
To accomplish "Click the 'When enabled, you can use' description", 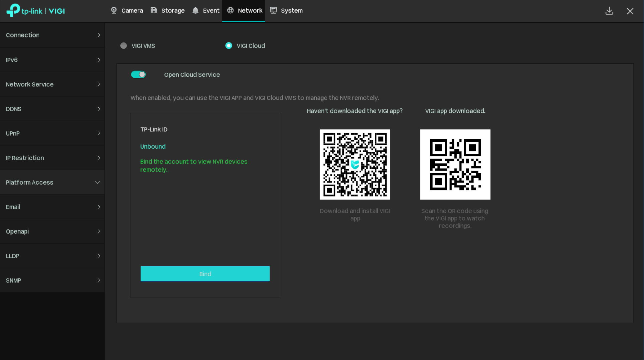I will 255,98.
